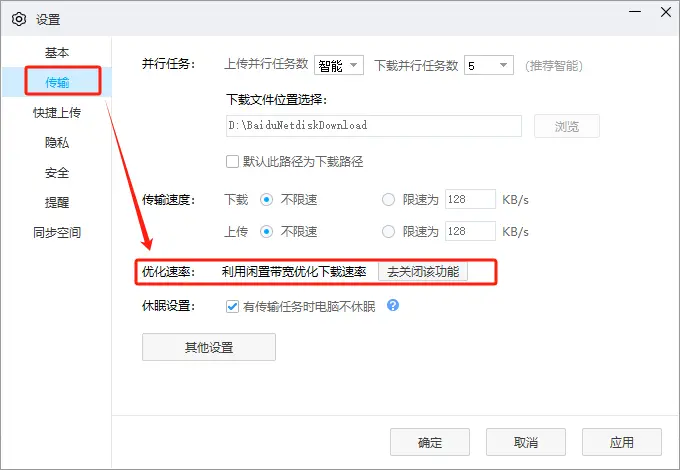Click the settings gear icon in title bar

(19, 19)
